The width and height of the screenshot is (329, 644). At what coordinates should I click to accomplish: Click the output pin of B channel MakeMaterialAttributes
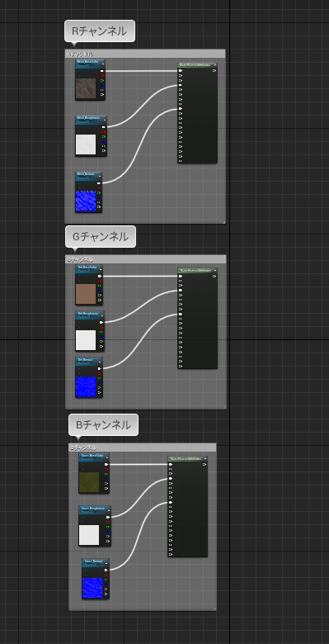pos(204,465)
